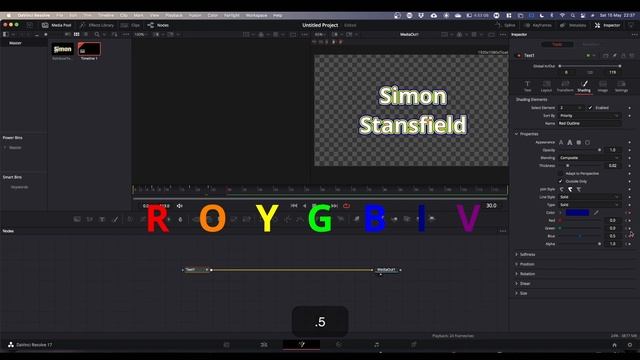Viewport: 640px width, 360px height.
Task: Enable Adapt to Perspective checkbox
Action: tap(560, 173)
